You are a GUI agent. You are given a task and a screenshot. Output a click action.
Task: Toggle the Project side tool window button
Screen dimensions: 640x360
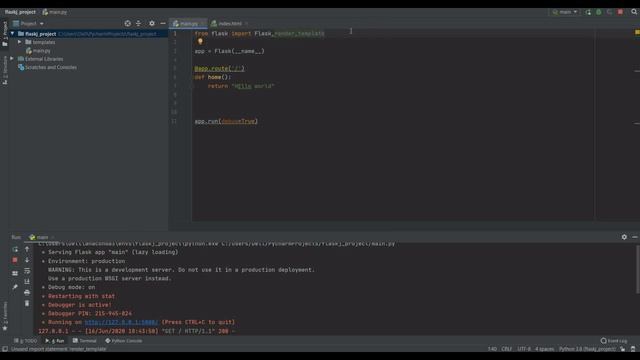[5, 33]
